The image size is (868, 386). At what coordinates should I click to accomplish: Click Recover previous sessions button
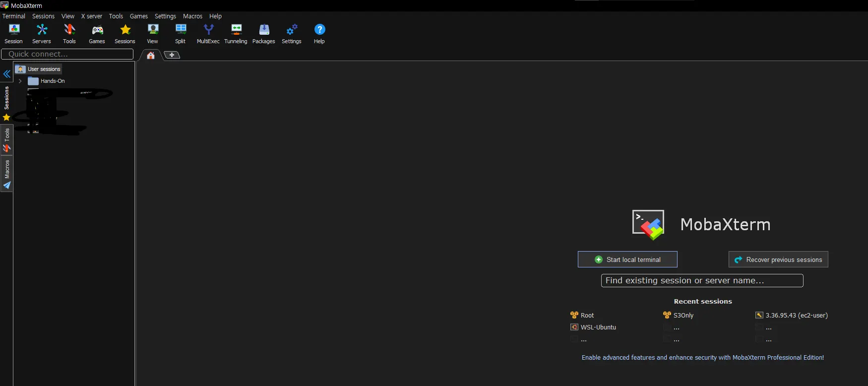pyautogui.click(x=778, y=259)
